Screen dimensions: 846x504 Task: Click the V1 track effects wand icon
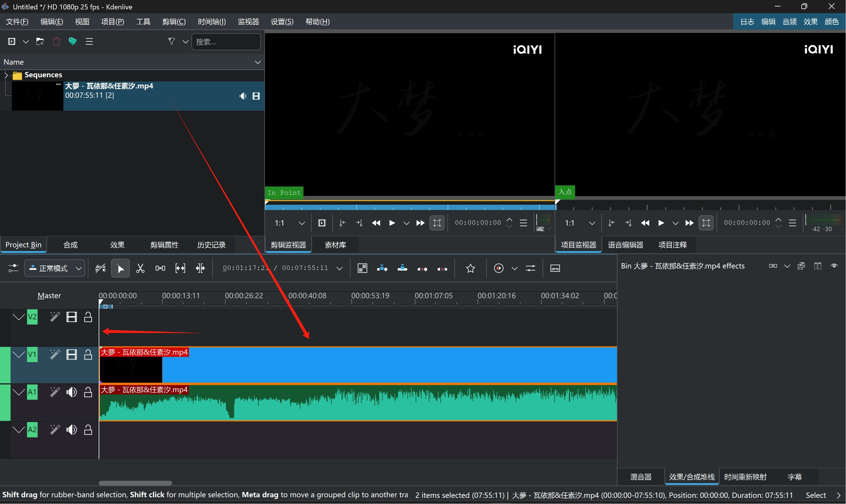click(x=55, y=355)
